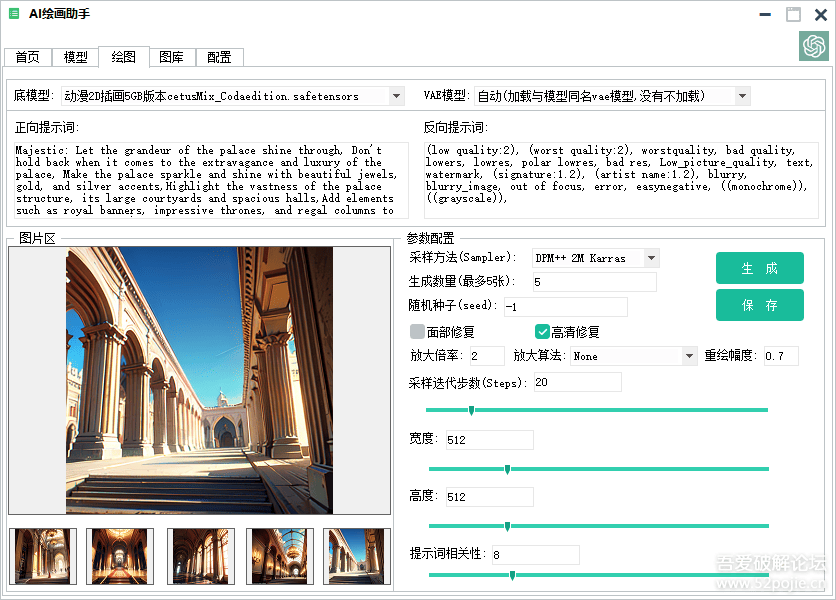
Task: Open the 图库 tab
Action: click(172, 57)
